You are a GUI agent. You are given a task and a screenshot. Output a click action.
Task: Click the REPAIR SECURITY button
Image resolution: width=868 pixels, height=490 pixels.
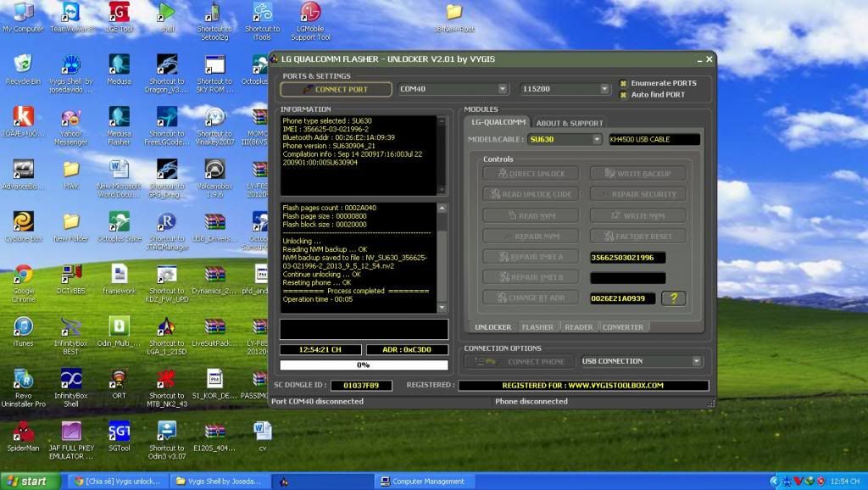[637, 194]
